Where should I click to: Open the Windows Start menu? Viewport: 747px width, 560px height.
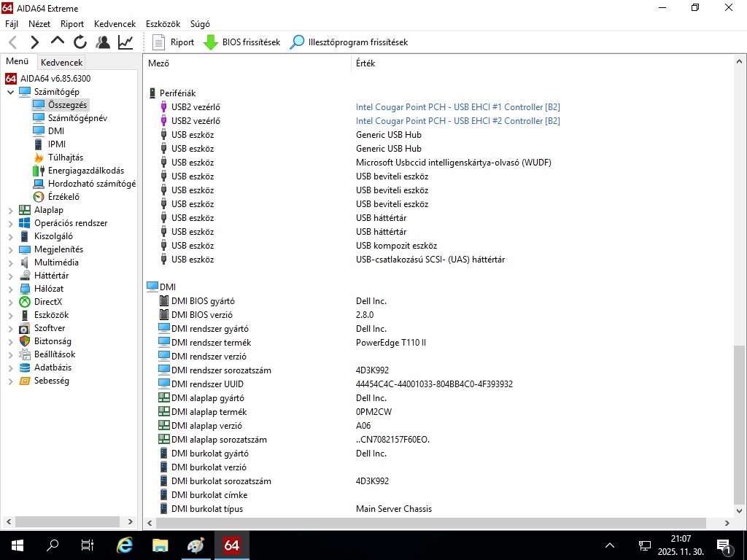pyautogui.click(x=18, y=545)
